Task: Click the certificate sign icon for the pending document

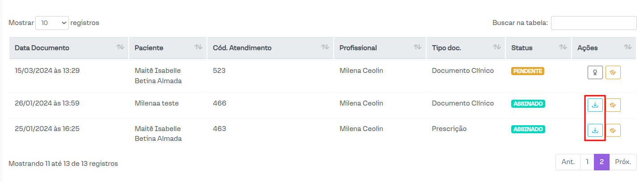Action: tap(595, 72)
